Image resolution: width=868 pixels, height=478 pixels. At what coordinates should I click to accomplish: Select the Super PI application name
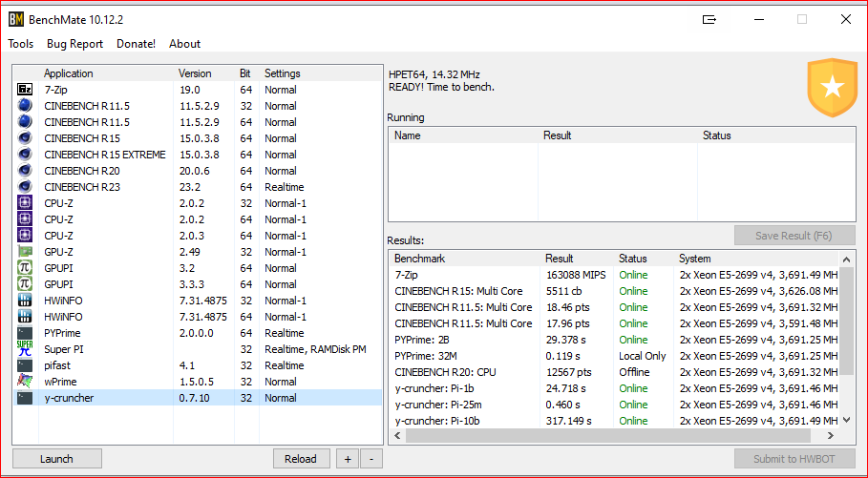click(x=64, y=349)
